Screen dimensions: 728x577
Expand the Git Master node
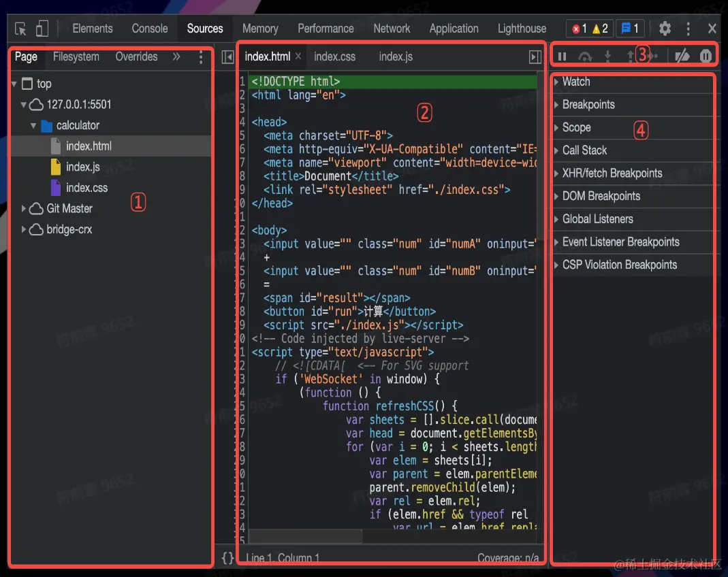click(x=23, y=209)
